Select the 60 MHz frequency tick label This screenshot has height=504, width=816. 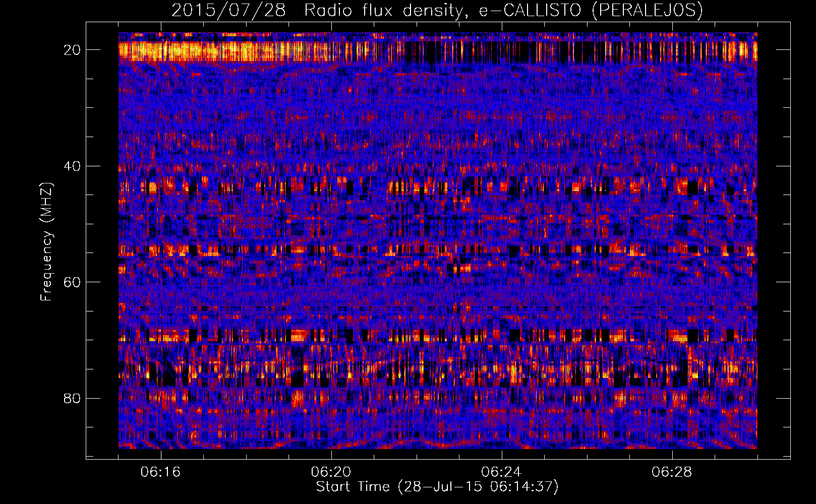click(x=72, y=282)
